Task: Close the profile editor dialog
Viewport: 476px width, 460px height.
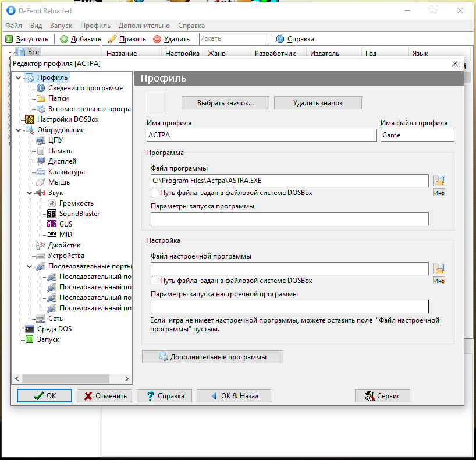Action: coord(454,63)
